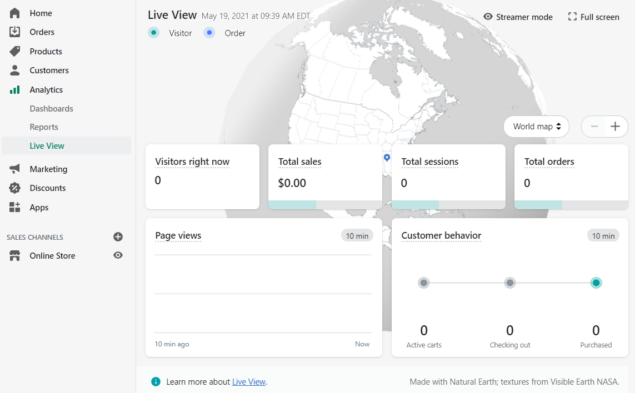Click the SALES CHANNELS header

tap(35, 237)
